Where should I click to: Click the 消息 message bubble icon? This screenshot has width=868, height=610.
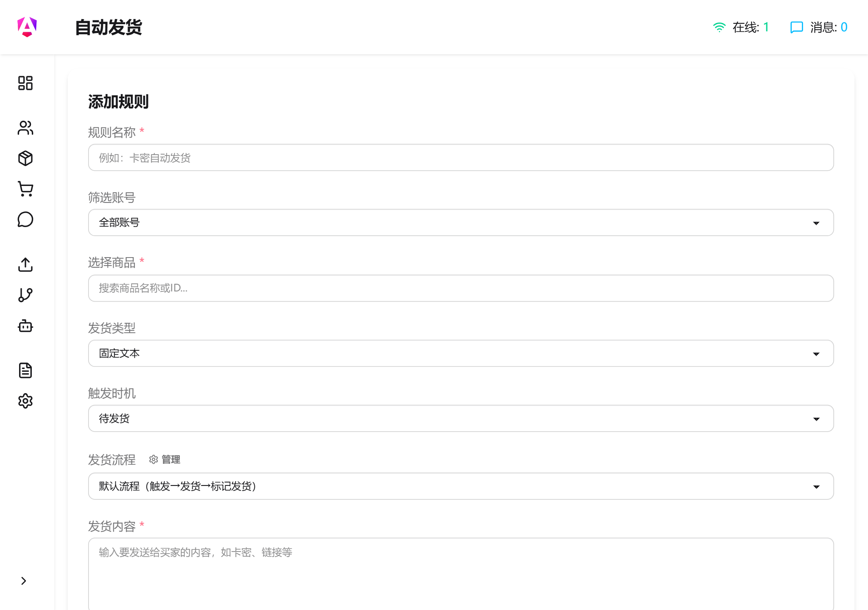tap(797, 27)
